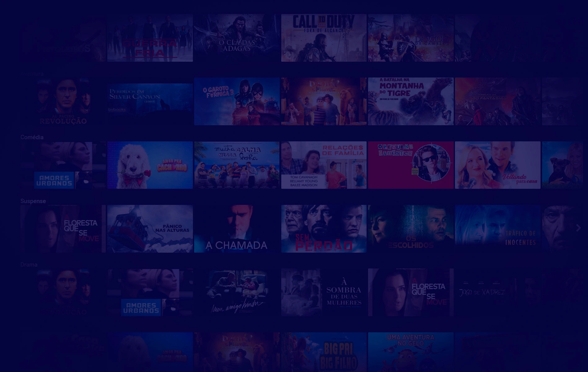Open Big Pai Big Filho thumbnail
Image resolution: width=588 pixels, height=372 pixels.
click(x=324, y=352)
